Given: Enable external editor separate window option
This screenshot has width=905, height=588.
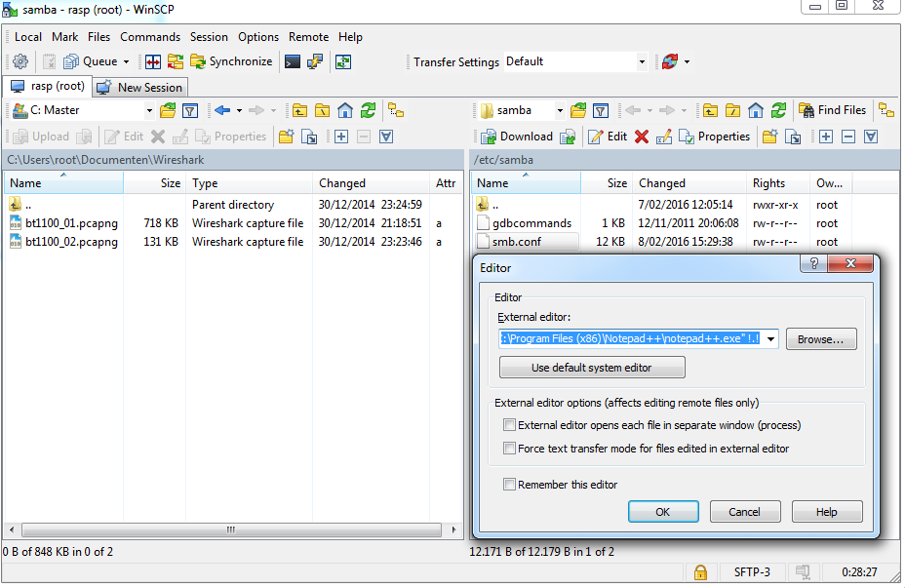Looking at the screenshot, I should click(x=509, y=425).
